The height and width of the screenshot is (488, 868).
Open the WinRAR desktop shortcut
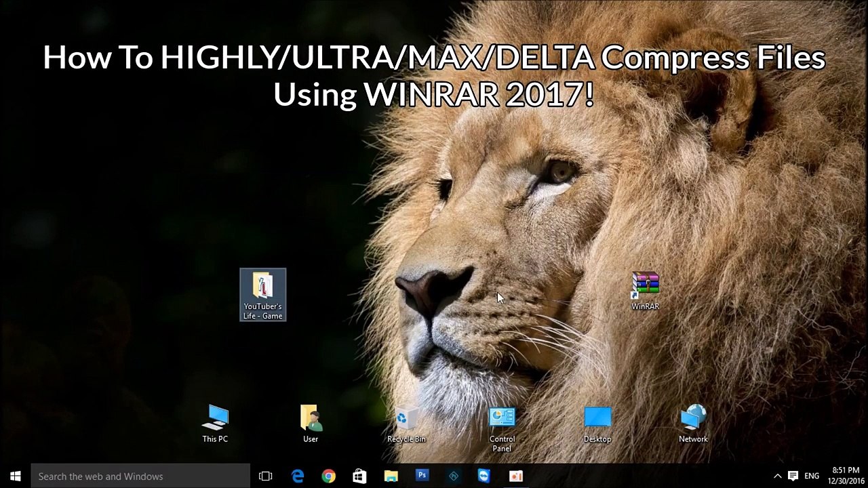click(x=645, y=291)
